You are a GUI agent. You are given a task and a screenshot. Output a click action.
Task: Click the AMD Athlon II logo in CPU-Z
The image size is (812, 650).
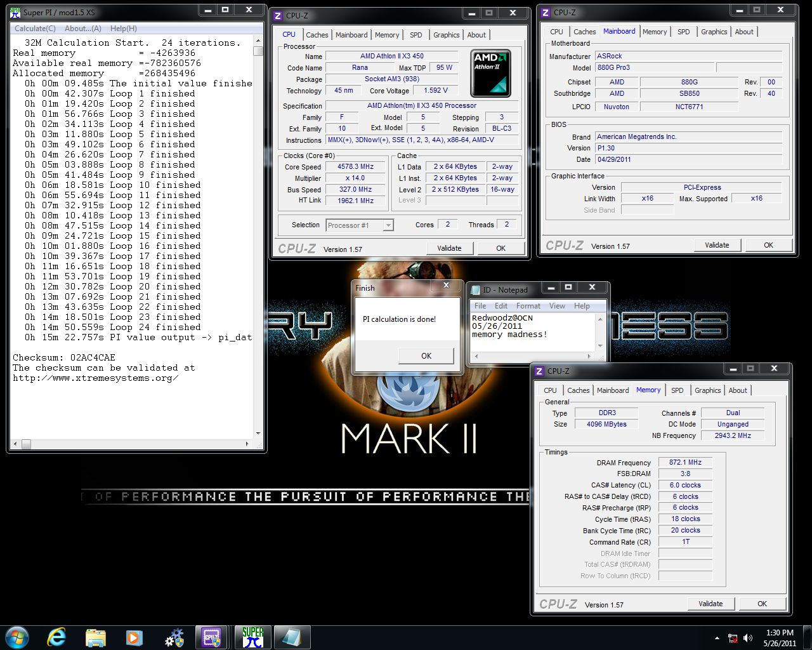(x=490, y=73)
